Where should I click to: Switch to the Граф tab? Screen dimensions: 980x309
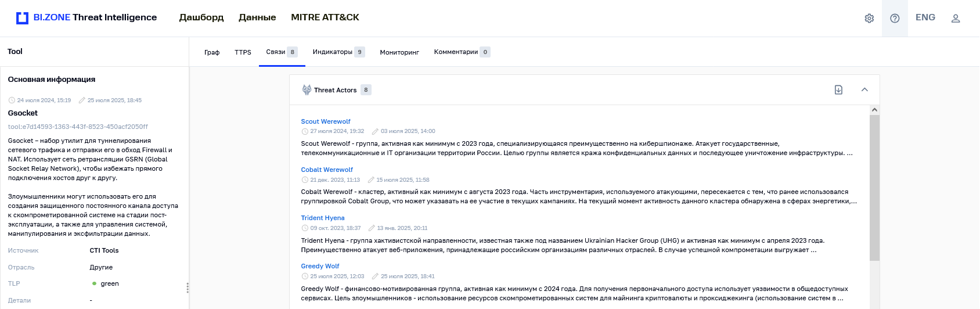pos(212,52)
